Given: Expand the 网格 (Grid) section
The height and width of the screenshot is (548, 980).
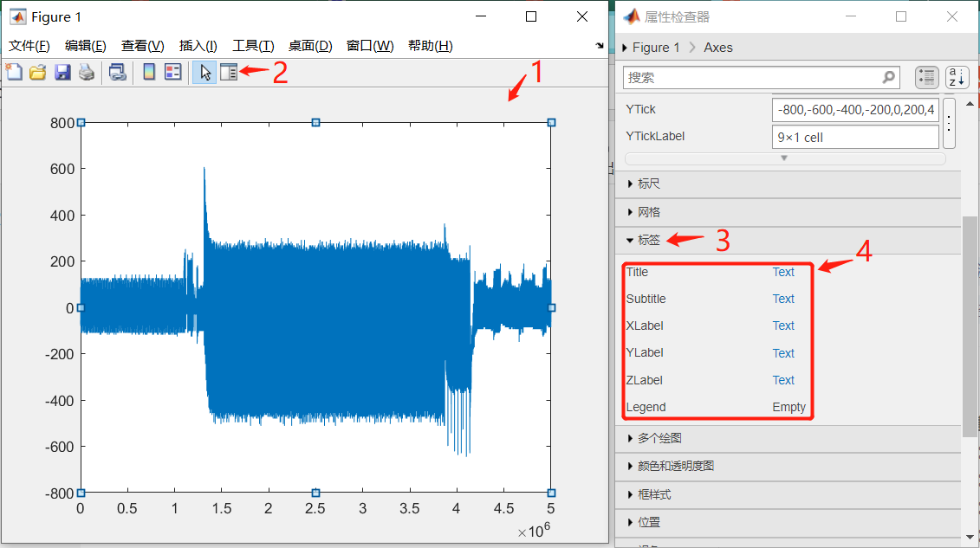Looking at the screenshot, I should pyautogui.click(x=651, y=212).
